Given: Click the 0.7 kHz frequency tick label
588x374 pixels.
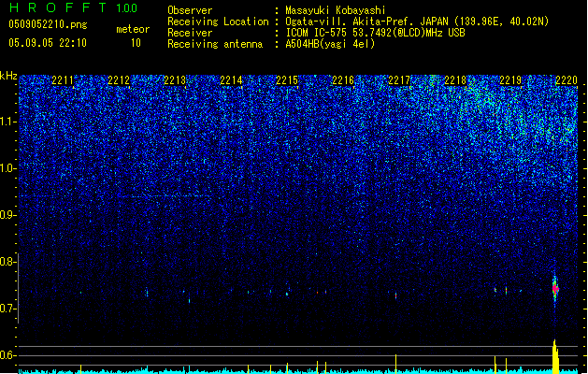Looking at the screenshot, I should point(8,309).
